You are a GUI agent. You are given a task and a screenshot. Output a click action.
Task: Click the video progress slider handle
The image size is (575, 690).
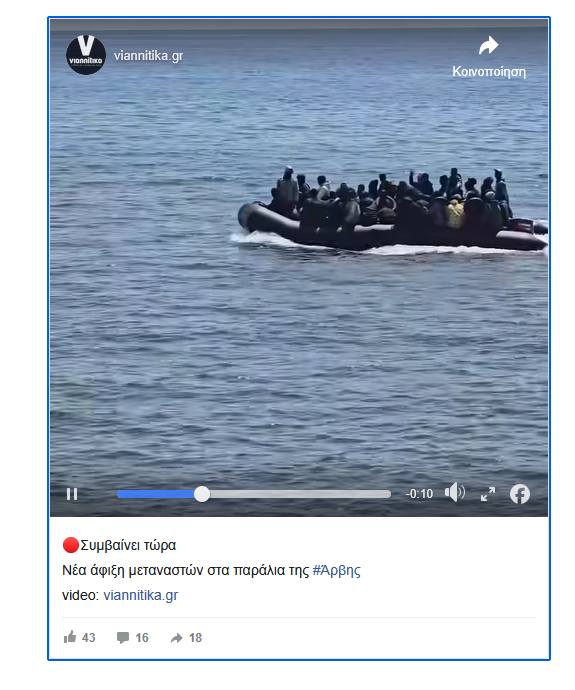202,494
